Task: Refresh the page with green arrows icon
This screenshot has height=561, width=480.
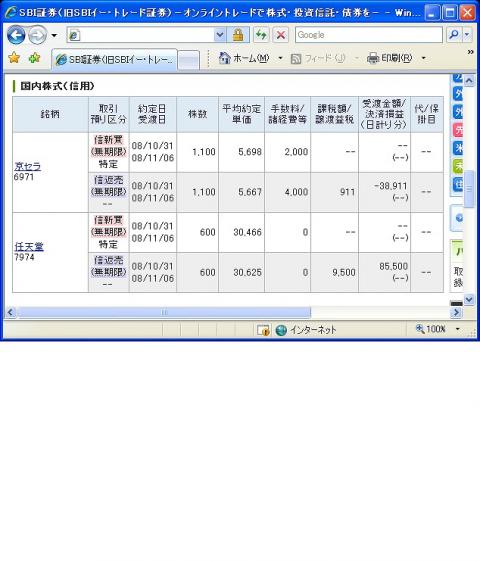Action: [x=261, y=35]
